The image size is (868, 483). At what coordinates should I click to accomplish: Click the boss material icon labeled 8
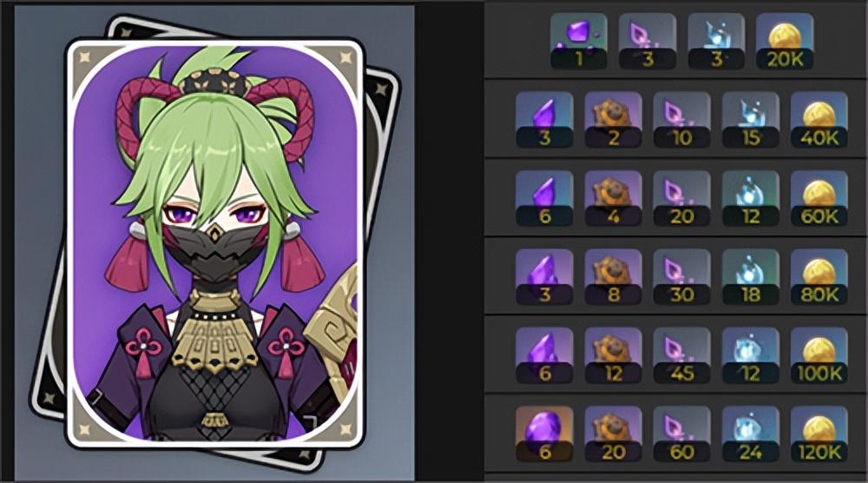pyautogui.click(x=613, y=277)
